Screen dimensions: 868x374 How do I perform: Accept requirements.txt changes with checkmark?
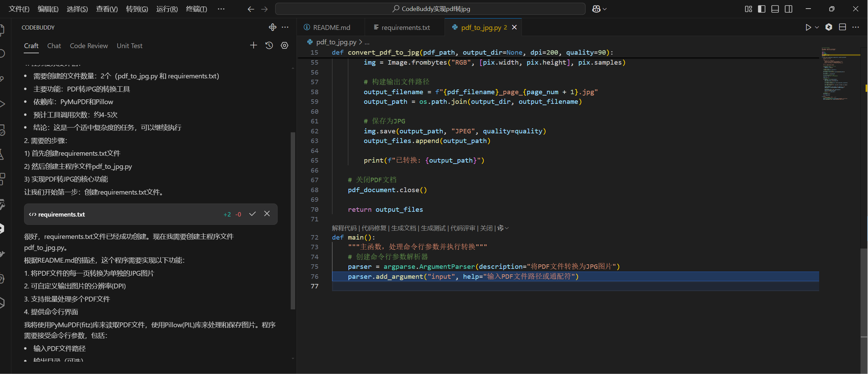(x=253, y=214)
